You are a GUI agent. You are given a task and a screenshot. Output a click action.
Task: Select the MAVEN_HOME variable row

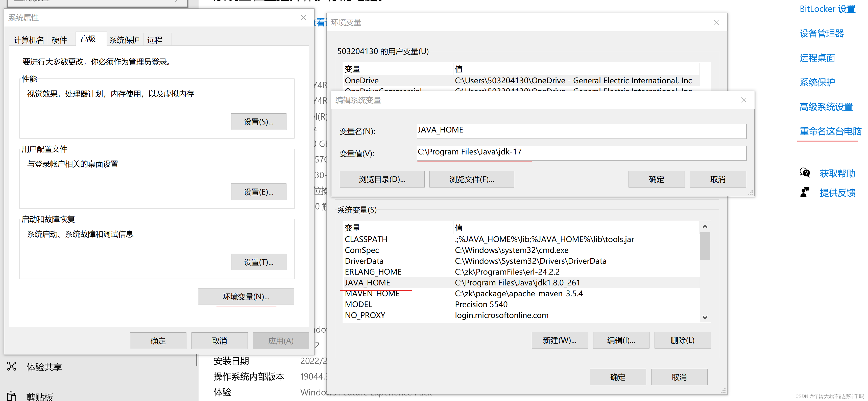coord(521,293)
